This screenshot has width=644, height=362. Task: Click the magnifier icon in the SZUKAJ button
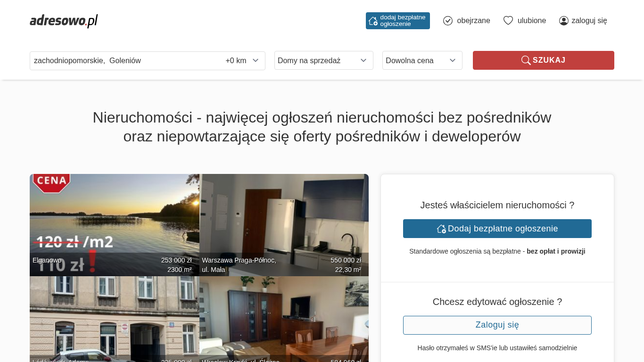[526, 60]
